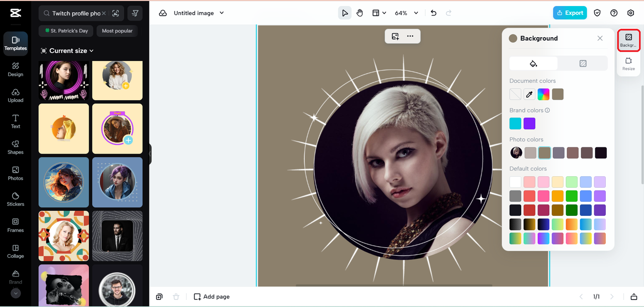This screenshot has width=644, height=307.
Task: Select the black default color swatch
Action: pyautogui.click(x=515, y=210)
